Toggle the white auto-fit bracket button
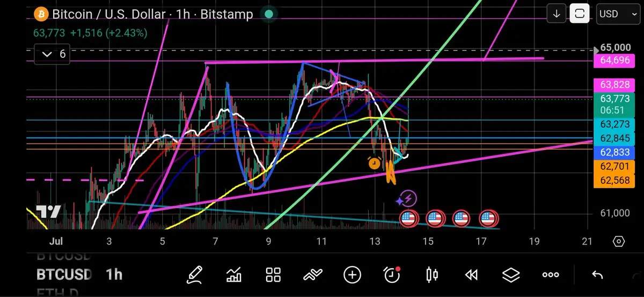The image size is (644, 297). [580, 14]
